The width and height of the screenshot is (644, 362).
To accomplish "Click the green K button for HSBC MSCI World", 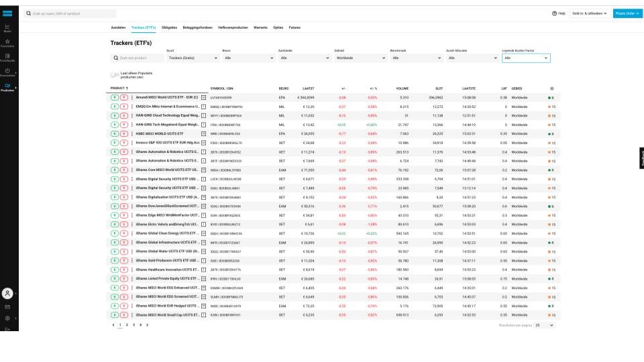I will 115,133.
